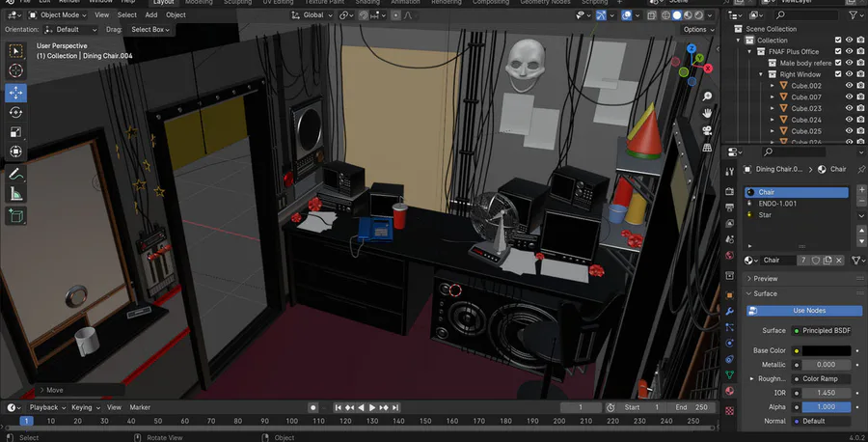Open the Modifiers wrench tab
Viewport: 868px width, 442px height.
pos(730,312)
